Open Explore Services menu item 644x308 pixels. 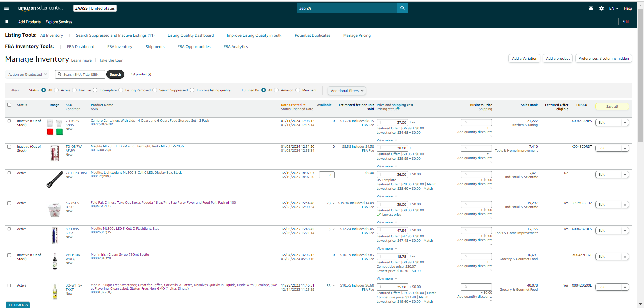59,22
